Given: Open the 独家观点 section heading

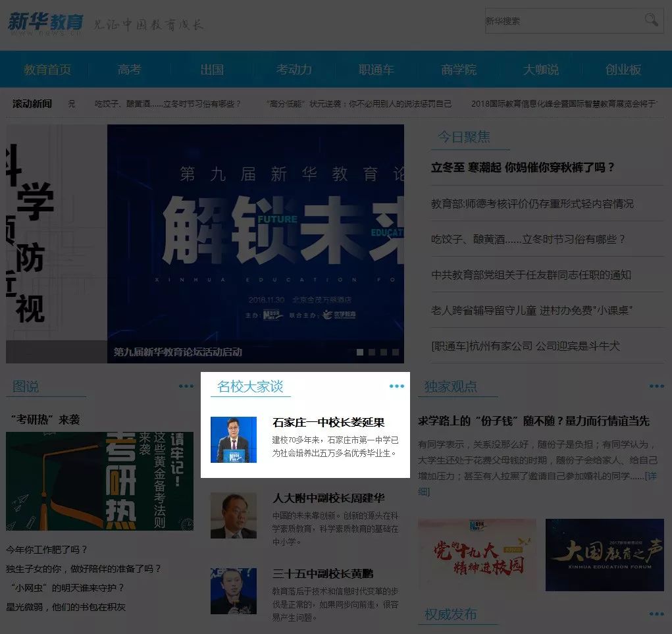Looking at the screenshot, I should pos(451,386).
